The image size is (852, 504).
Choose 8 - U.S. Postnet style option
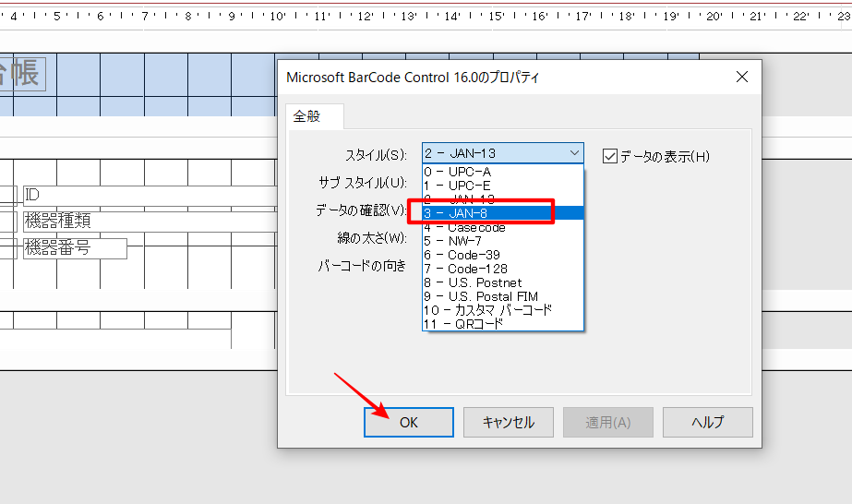tap(502, 283)
